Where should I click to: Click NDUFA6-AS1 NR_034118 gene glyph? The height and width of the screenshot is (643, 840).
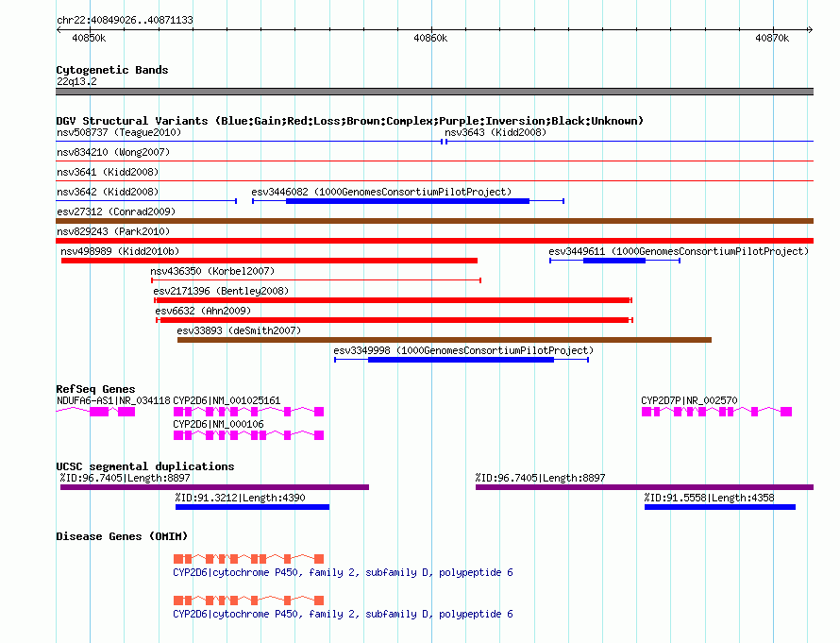96,412
